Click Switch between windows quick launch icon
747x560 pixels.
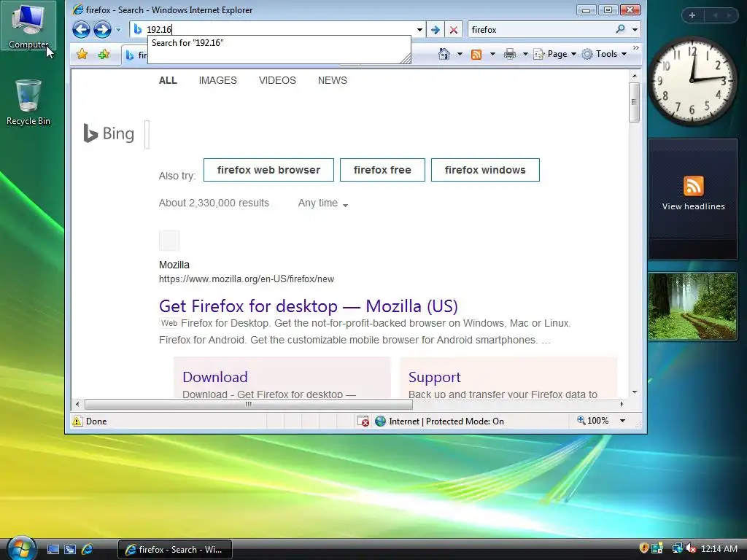(x=70, y=550)
